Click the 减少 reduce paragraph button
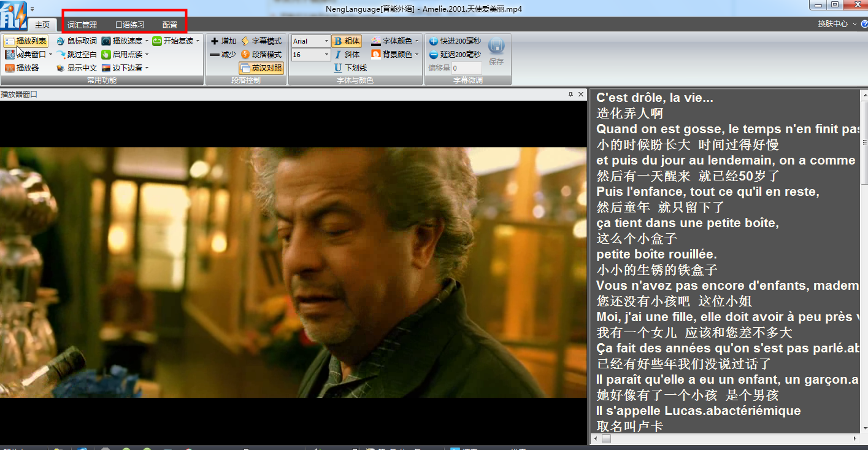 coord(223,55)
